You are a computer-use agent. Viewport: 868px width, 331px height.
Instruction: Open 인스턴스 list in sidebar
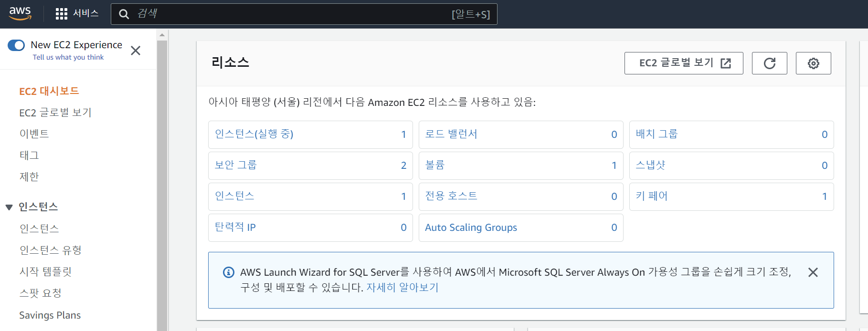click(39, 228)
